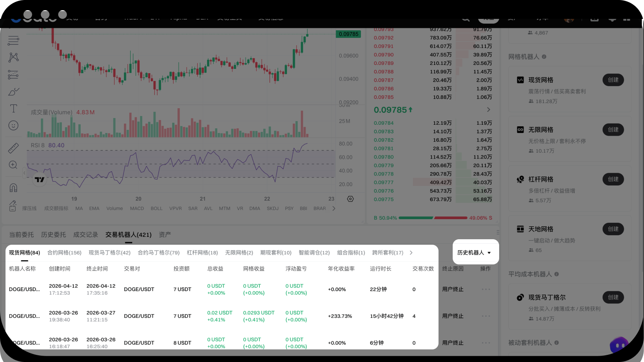Select the Text drawing tool
The image size is (644, 362).
[13, 109]
